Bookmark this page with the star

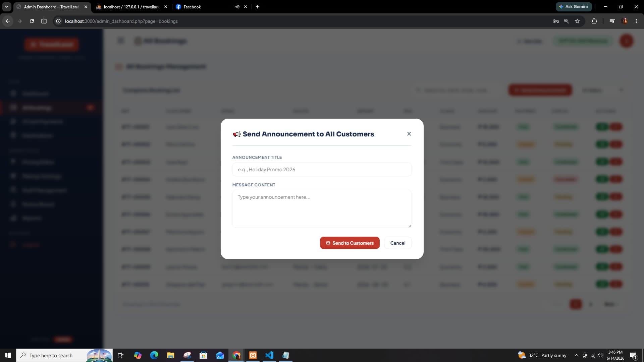click(x=577, y=21)
